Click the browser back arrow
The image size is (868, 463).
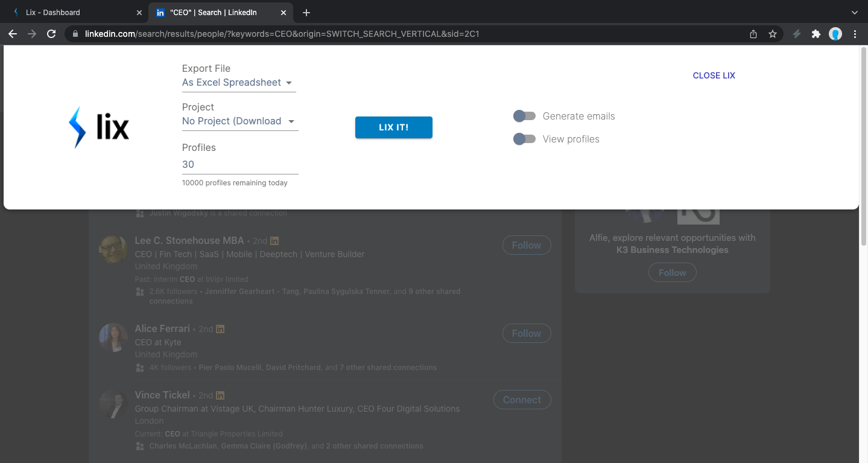(12, 34)
